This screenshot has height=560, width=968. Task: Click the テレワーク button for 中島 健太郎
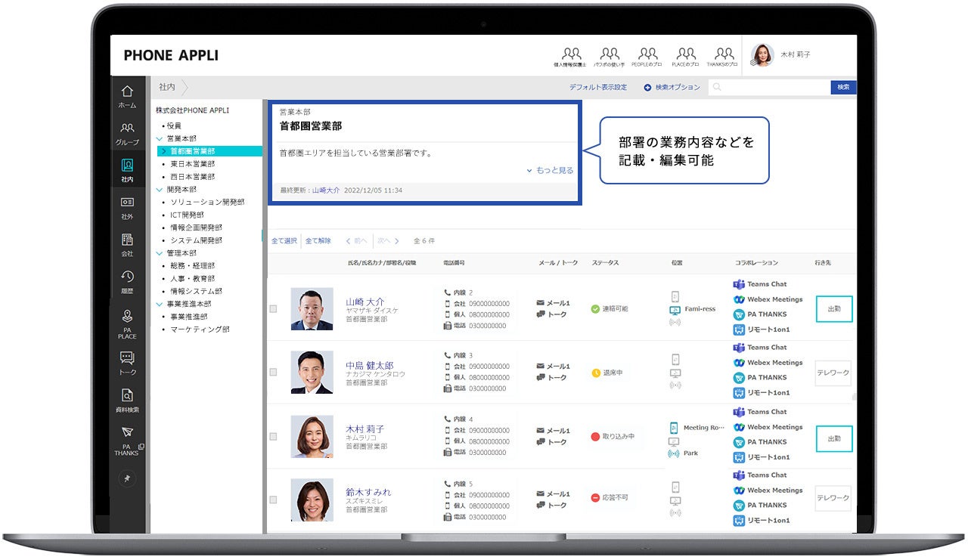[833, 373]
